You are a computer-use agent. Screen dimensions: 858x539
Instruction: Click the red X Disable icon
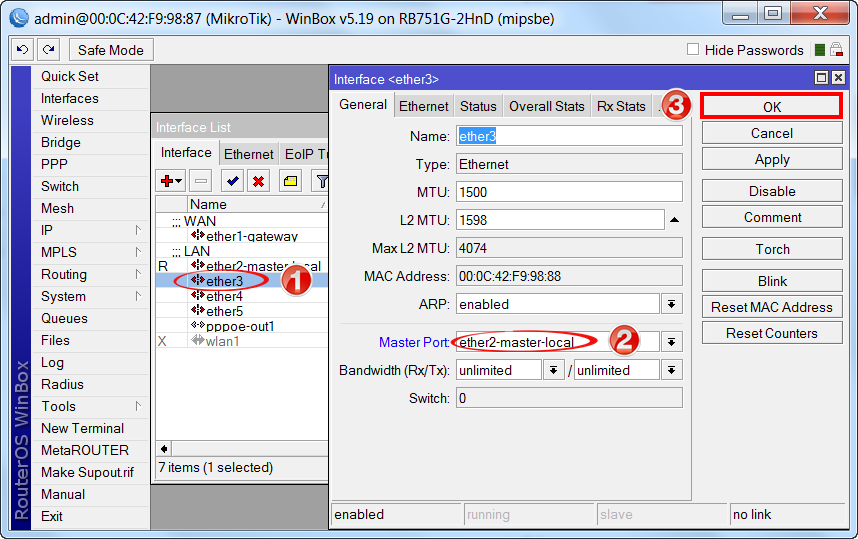point(259,181)
